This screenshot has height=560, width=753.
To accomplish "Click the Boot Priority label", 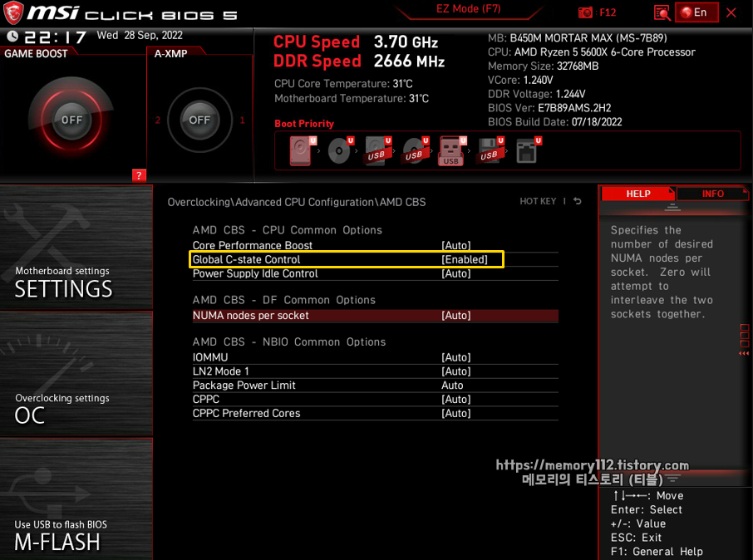I will pyautogui.click(x=304, y=124).
